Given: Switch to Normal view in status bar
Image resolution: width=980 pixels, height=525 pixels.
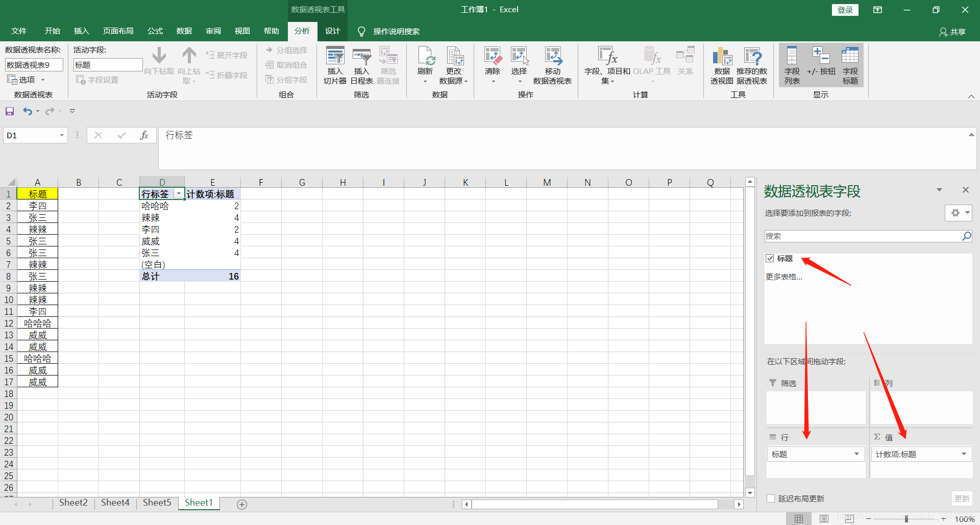Looking at the screenshot, I should (x=799, y=519).
